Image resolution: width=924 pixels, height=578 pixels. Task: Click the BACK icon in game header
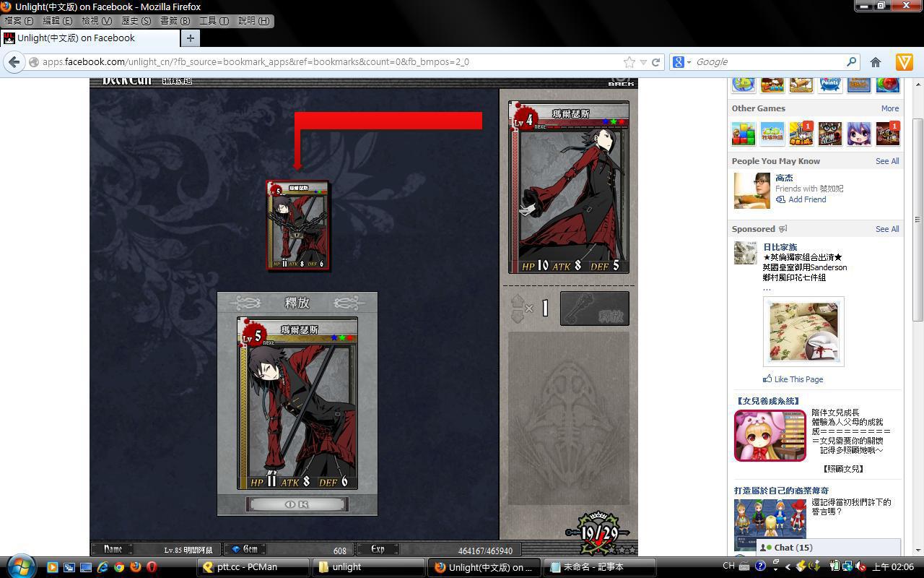tap(620, 81)
